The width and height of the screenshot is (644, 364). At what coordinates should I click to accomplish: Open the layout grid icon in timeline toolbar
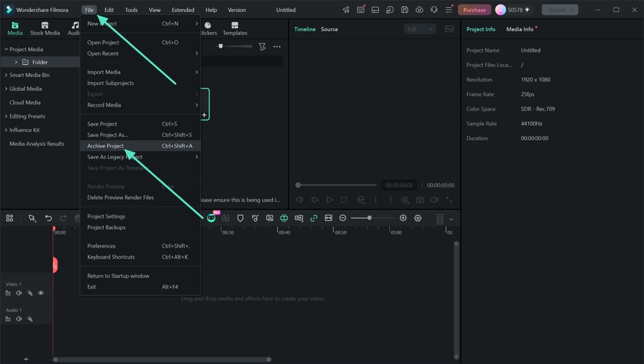click(x=9, y=218)
